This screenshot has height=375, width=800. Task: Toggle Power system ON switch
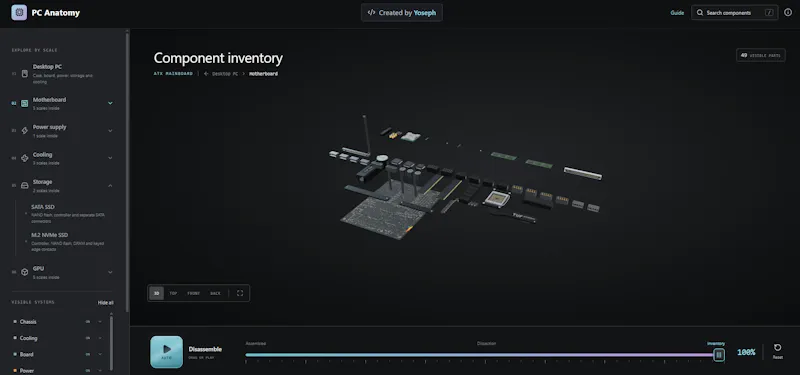click(x=88, y=370)
